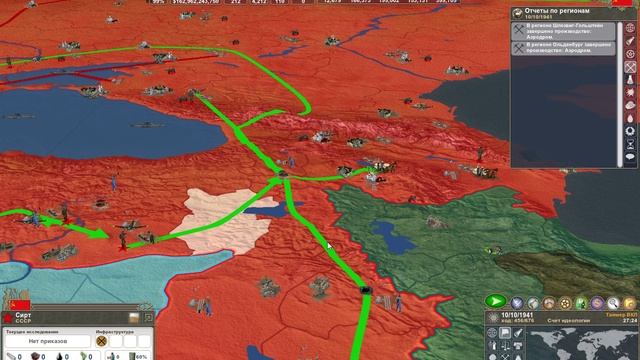The height and width of the screenshot is (360, 640).
Task: Select the flashlight minimap filter icon
Action: point(518,333)
